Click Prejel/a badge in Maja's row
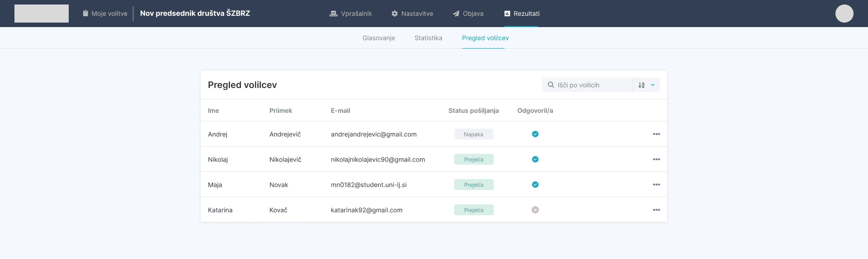This screenshot has width=868, height=259. tap(474, 185)
